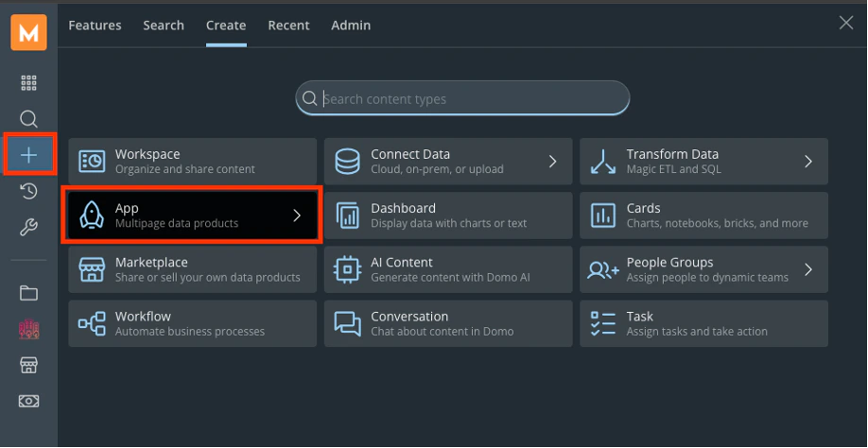Click 'Organize and share content' text
868x448 pixels.
coord(185,169)
